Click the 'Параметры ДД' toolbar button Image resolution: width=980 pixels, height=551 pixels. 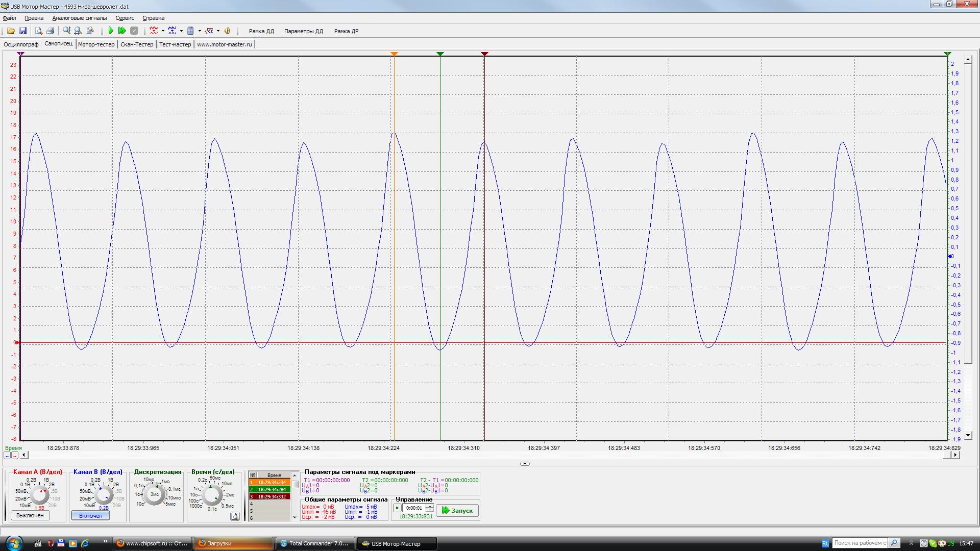[x=303, y=31]
